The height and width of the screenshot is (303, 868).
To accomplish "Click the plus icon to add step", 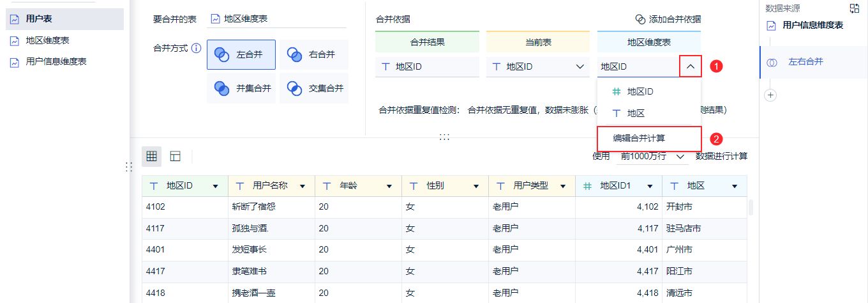I will coord(770,95).
